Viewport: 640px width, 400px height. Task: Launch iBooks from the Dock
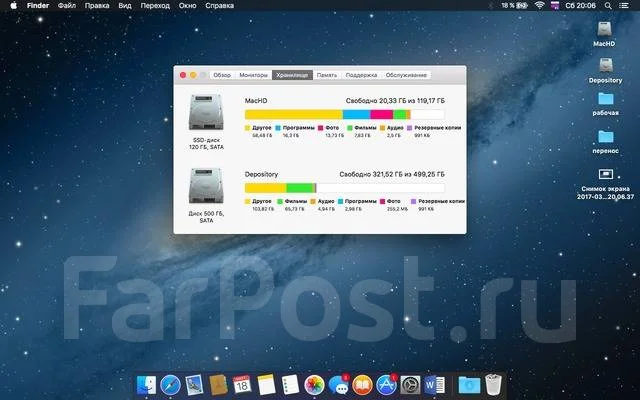pos(362,384)
